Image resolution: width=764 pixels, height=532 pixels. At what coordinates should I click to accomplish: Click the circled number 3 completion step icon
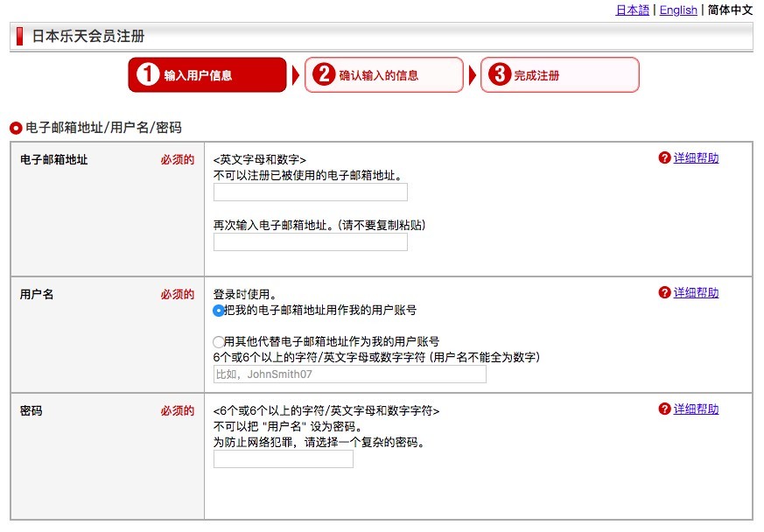click(x=499, y=75)
